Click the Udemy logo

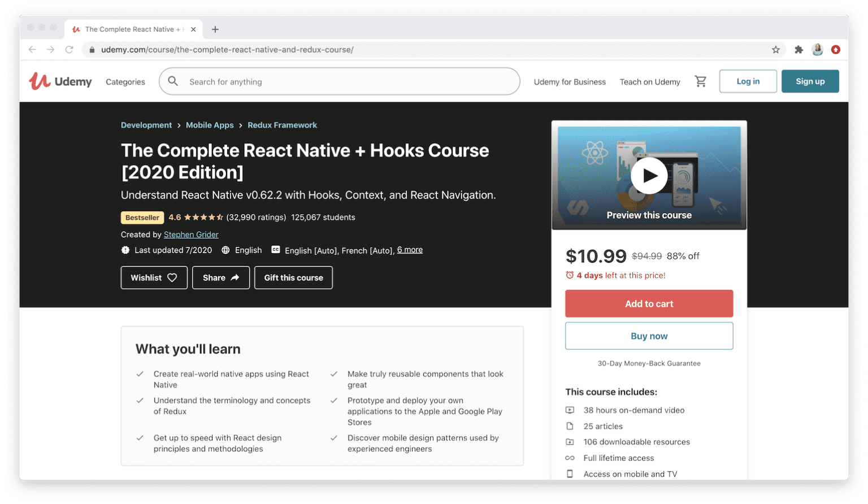pyautogui.click(x=60, y=81)
